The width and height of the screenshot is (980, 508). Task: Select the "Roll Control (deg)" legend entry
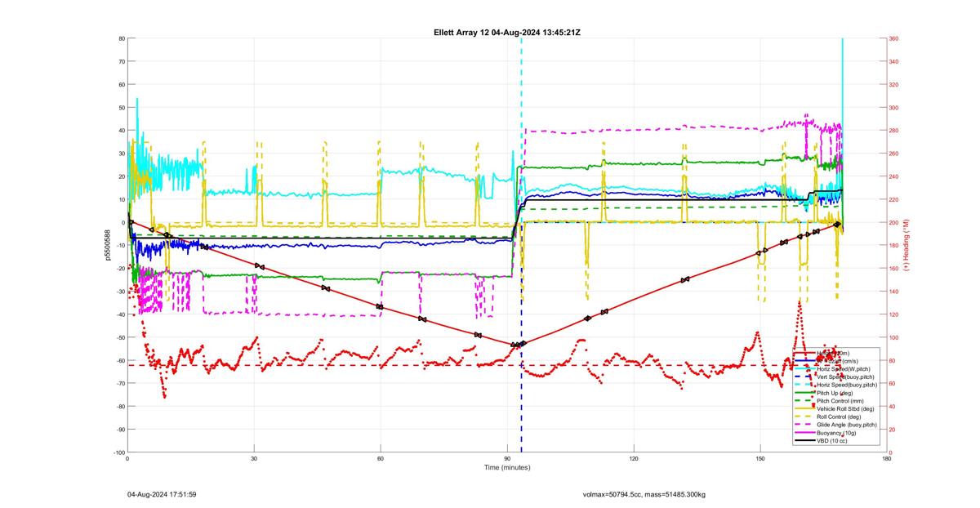coord(839,417)
